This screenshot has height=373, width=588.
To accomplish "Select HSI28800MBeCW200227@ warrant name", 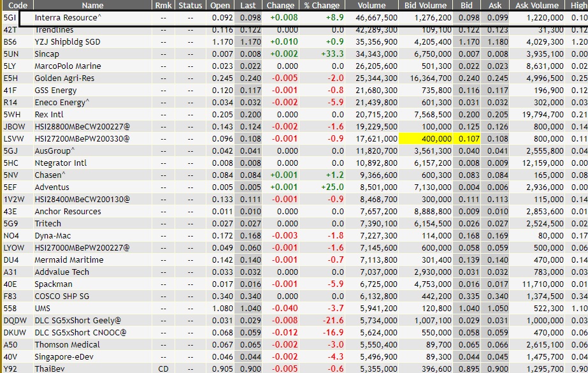I will click(x=82, y=127).
